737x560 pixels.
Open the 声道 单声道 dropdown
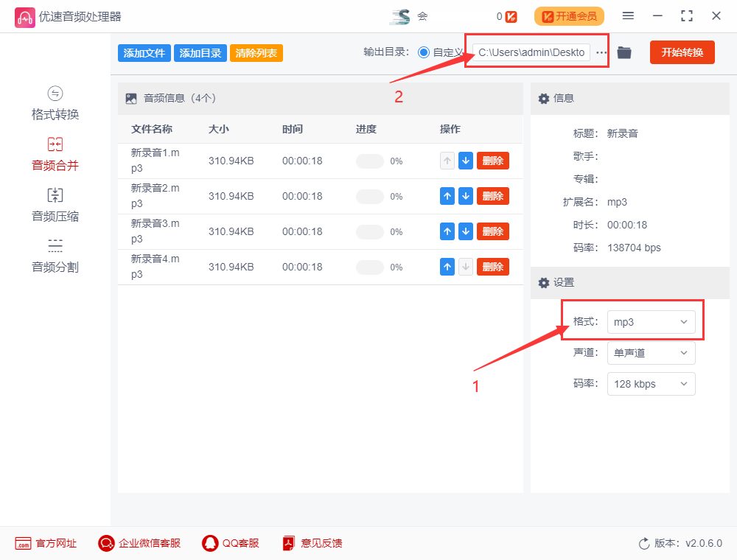651,353
